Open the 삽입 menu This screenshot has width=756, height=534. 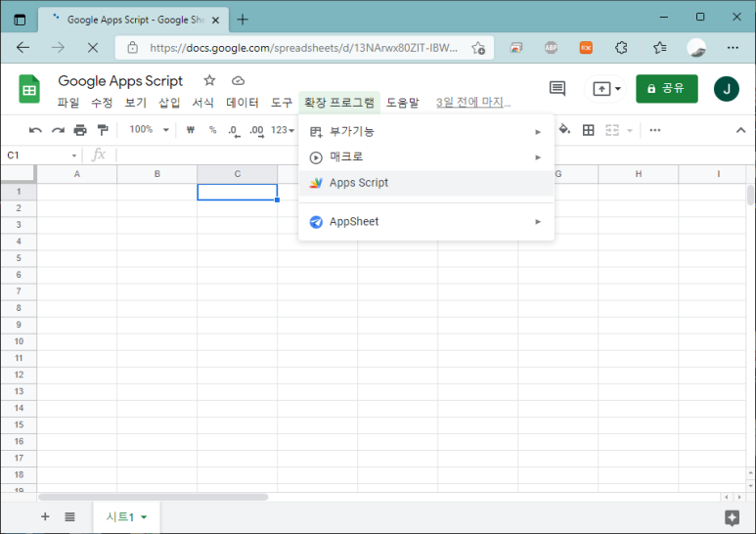point(169,103)
